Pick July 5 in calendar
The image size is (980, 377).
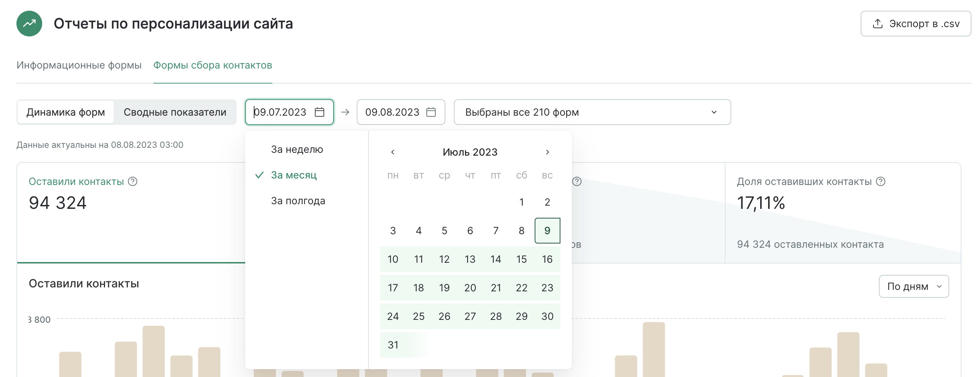point(444,231)
